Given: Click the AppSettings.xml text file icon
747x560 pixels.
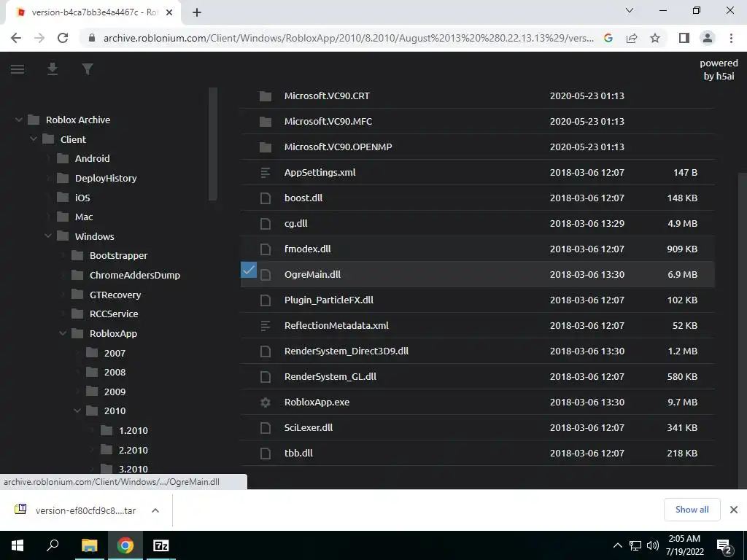Looking at the screenshot, I should (x=266, y=173).
